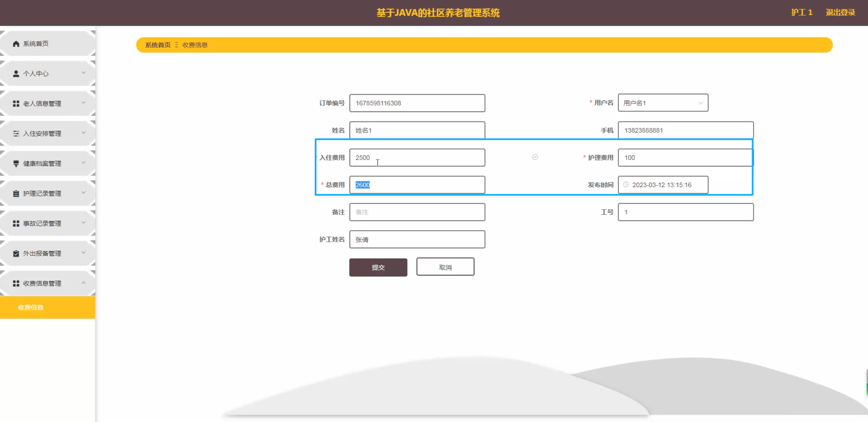Expand the 个人中心 menu chevron
This screenshot has width=868, height=422.
(x=83, y=73)
